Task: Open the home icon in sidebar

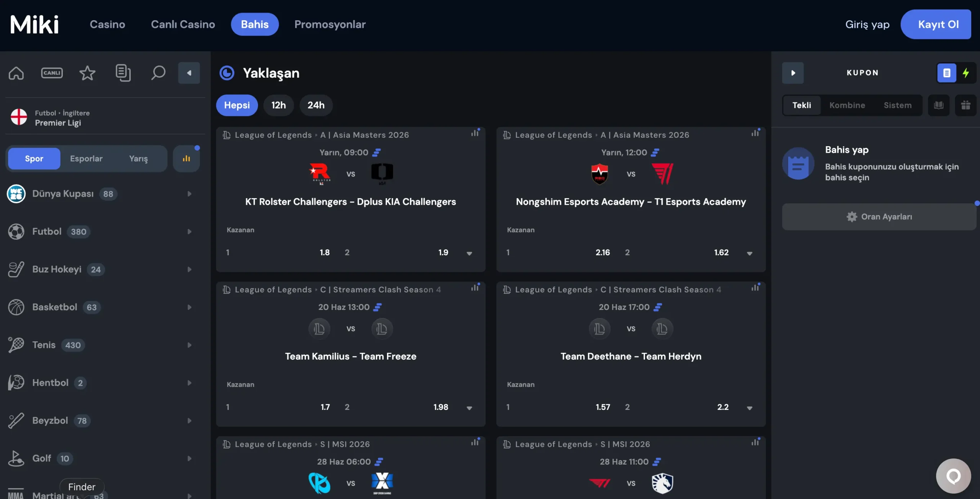Action: [16, 73]
